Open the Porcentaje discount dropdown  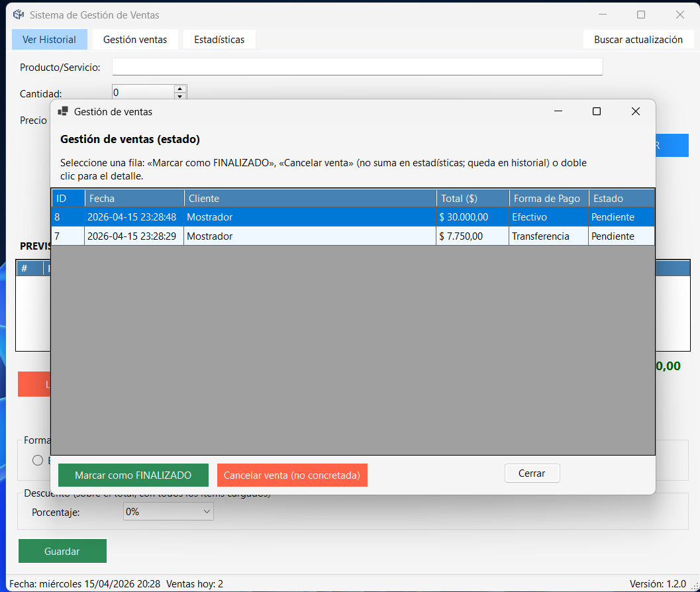click(x=168, y=512)
